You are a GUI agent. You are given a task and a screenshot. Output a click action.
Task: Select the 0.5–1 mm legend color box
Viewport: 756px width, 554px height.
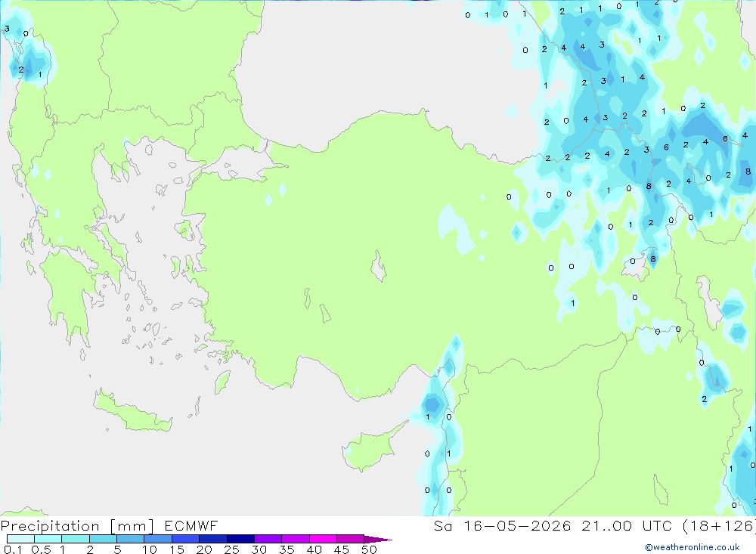[x=48, y=539]
